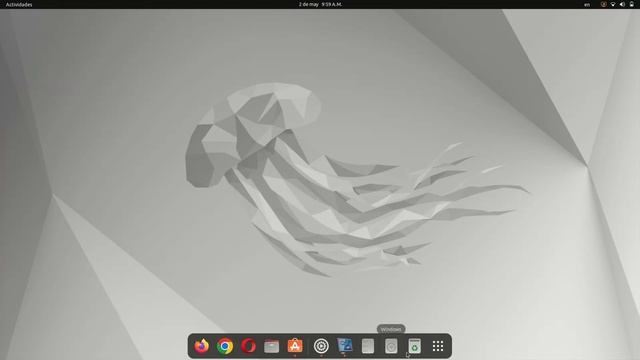The width and height of the screenshot is (640, 360).
Task: Open the grey drive icon left of Windows drive
Action: (368, 346)
